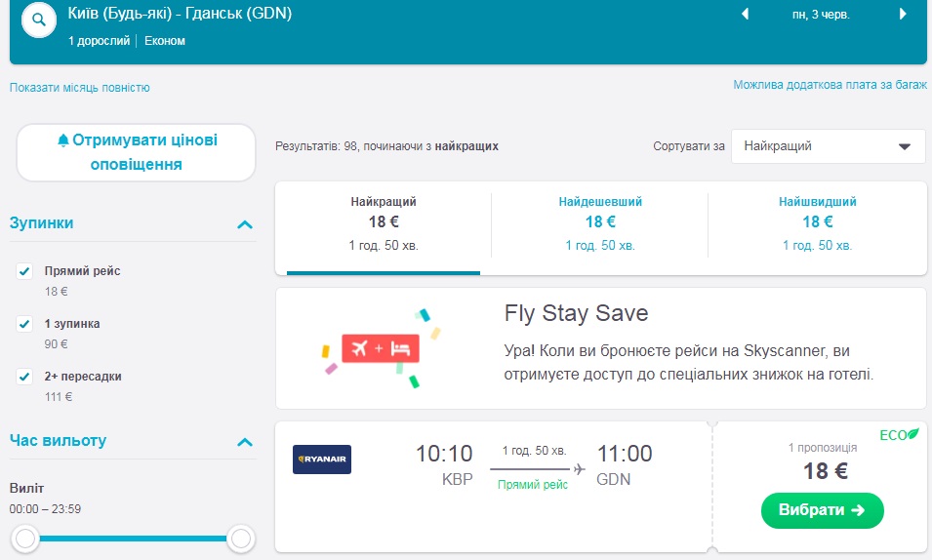Collapse the Час вильоту section
932x560 pixels.
[245, 442]
